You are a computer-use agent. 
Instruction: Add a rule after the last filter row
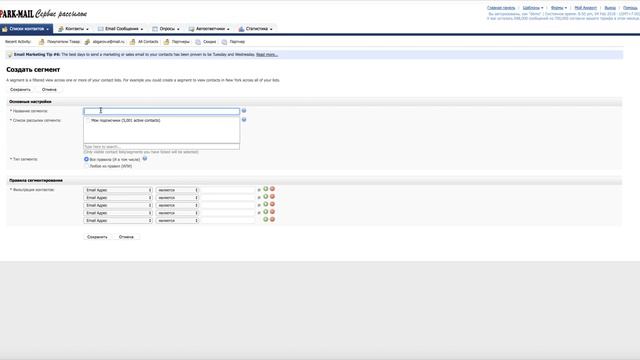coord(265,220)
